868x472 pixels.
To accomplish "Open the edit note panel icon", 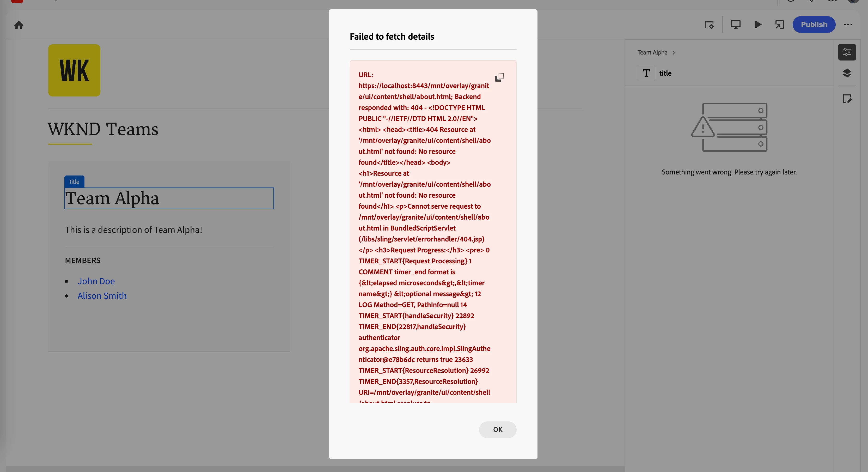I will click(x=847, y=99).
